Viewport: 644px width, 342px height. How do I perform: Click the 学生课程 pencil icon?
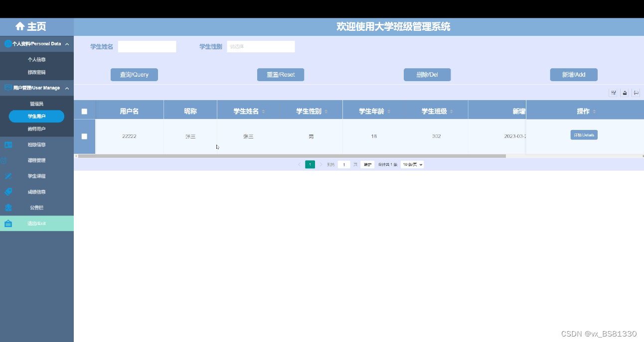pos(8,176)
